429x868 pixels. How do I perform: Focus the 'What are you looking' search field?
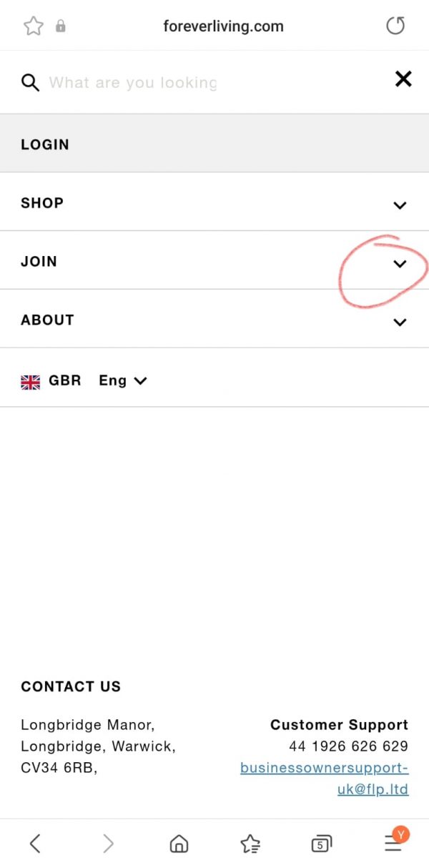[x=133, y=83]
